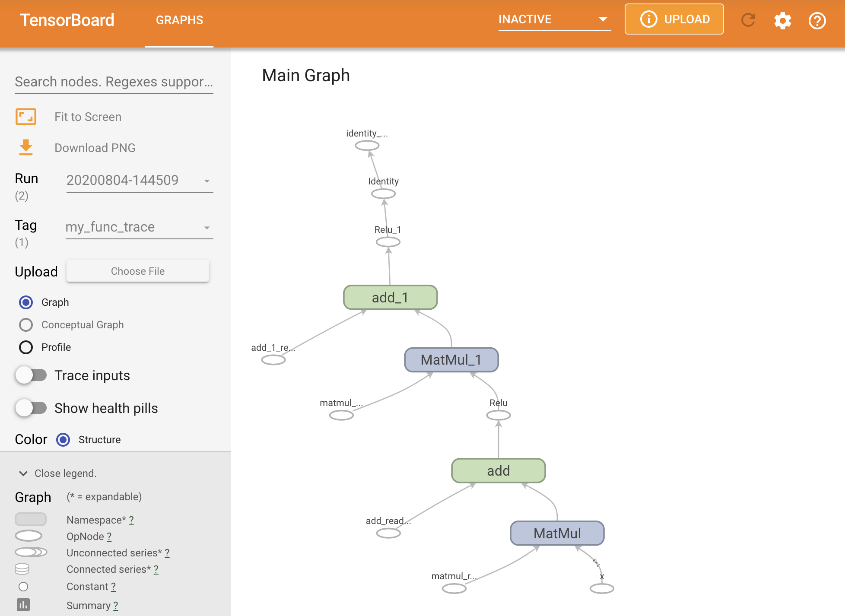Click the Search nodes input field
This screenshot has height=616, width=845.
pyautogui.click(x=115, y=81)
